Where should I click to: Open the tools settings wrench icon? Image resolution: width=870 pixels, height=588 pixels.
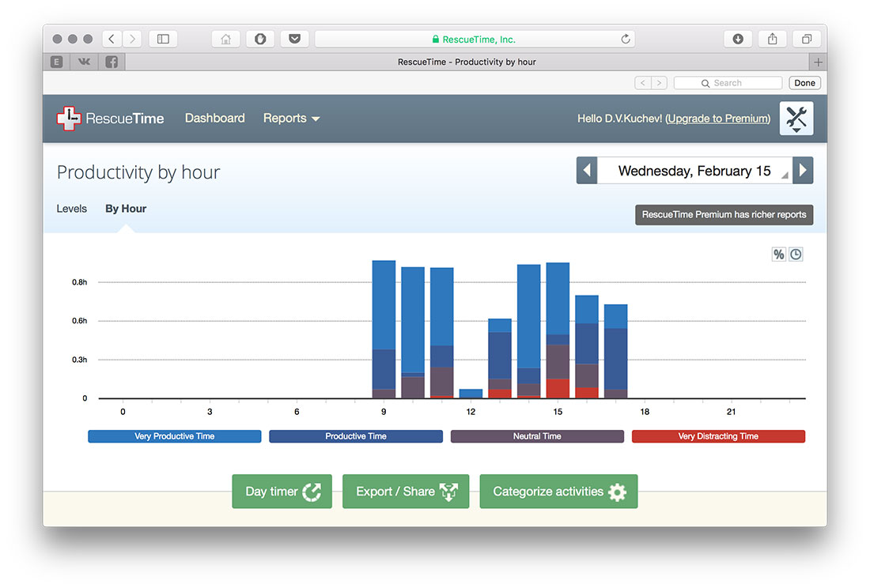(x=796, y=118)
